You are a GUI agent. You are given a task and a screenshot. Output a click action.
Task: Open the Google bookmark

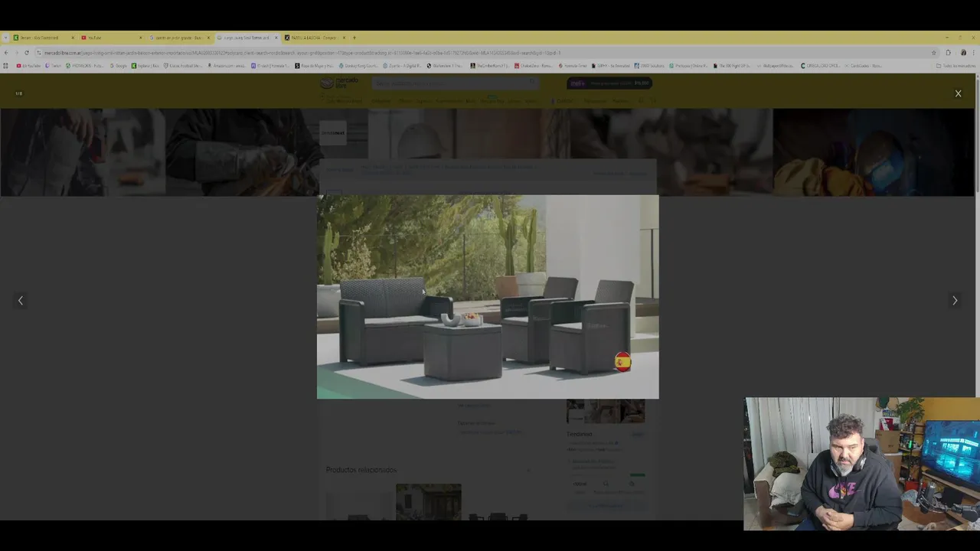point(119,66)
